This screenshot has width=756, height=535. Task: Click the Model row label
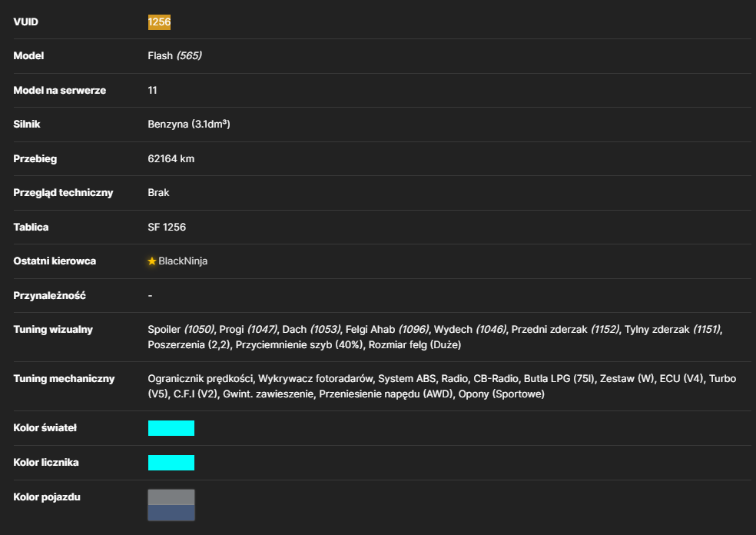[28, 56]
